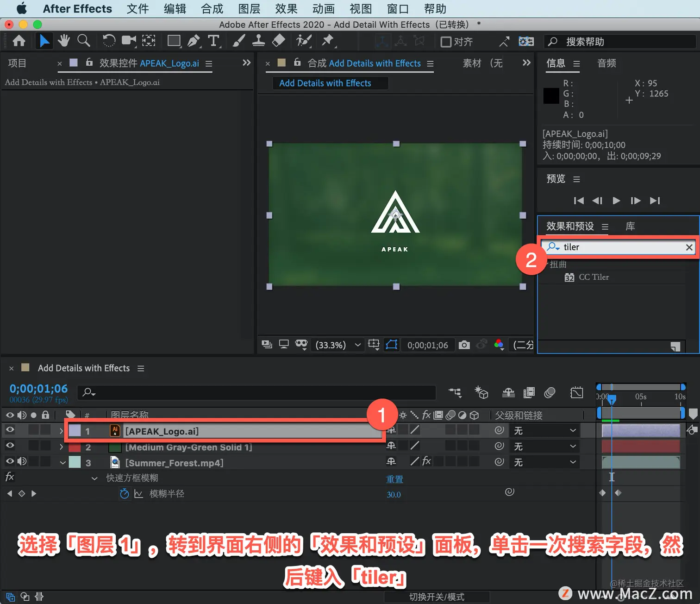Viewport: 700px width, 604px height.
Task: Click the 模糊半径 value 30.0
Action: coord(394,495)
